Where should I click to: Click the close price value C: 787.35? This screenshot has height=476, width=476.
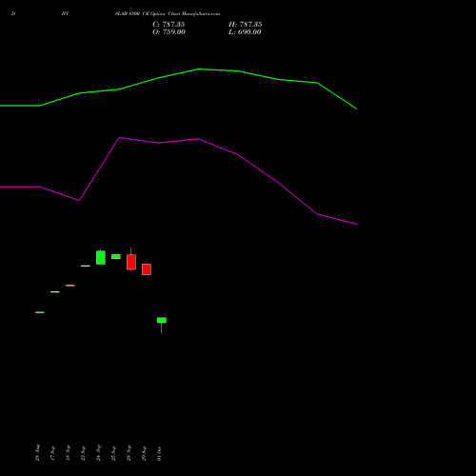point(169,25)
